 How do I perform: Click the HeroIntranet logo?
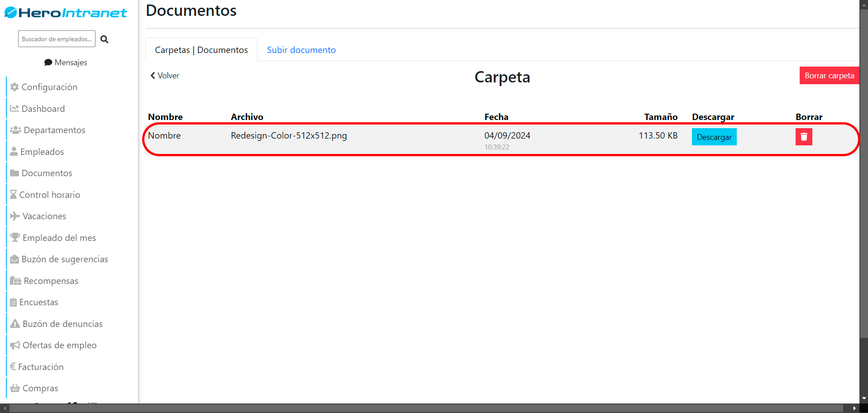[x=66, y=13]
